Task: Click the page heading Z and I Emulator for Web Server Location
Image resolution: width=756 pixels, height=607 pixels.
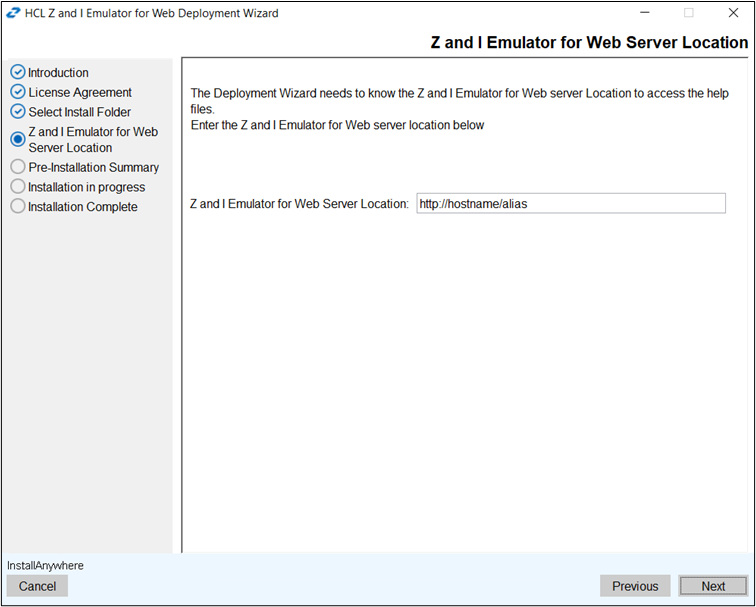Action: click(x=589, y=42)
